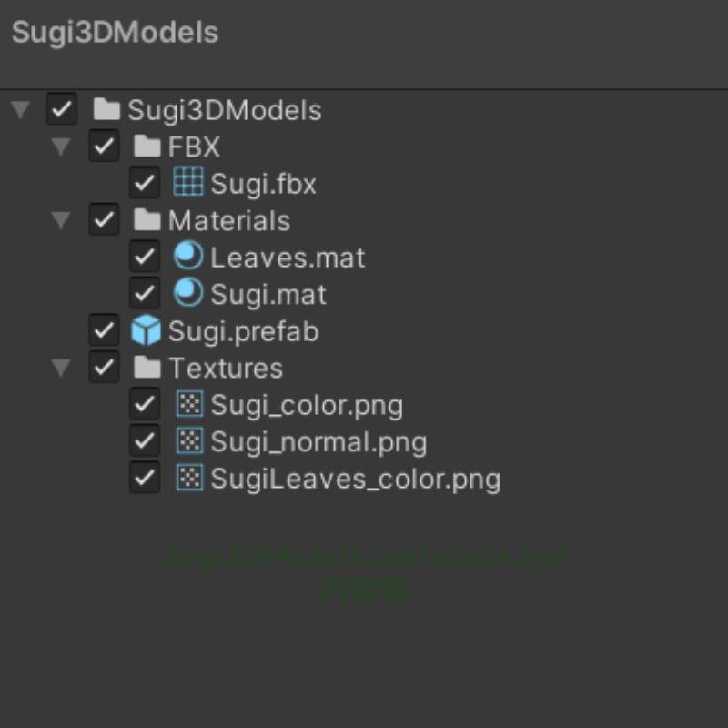728x728 pixels.
Task: Click the Sugi_color.png texture icon
Action: pos(188,405)
